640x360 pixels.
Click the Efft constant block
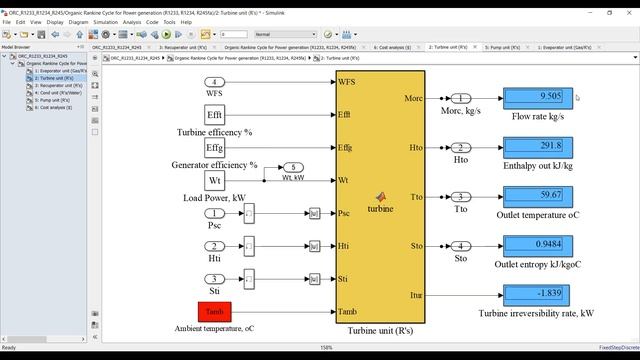[x=215, y=115]
